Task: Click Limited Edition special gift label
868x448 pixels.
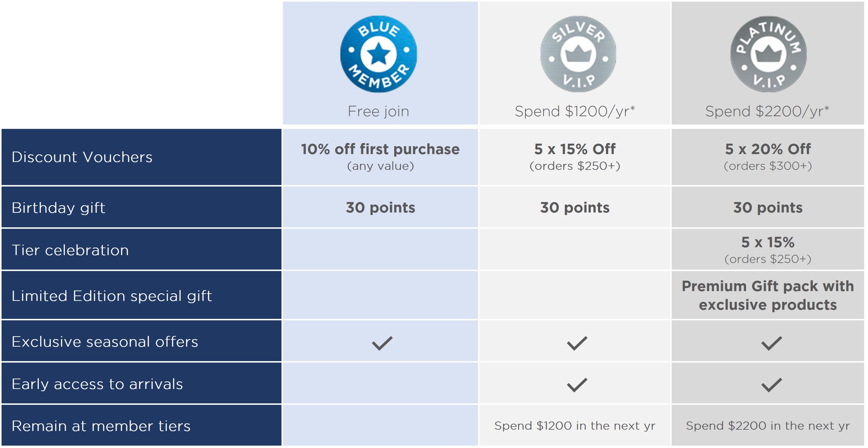Action: tap(112, 296)
